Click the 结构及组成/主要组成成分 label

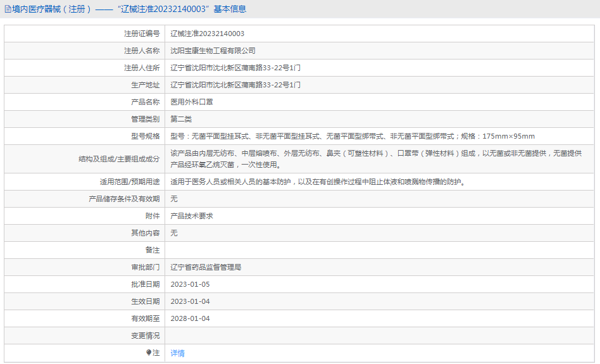tap(119, 159)
